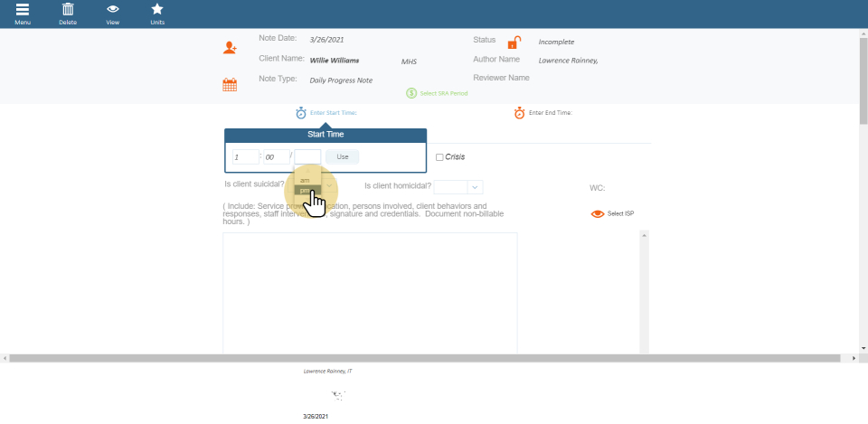Check the Crisis checkbox
Image resolution: width=868 pixels, height=424 pixels.
tap(439, 157)
